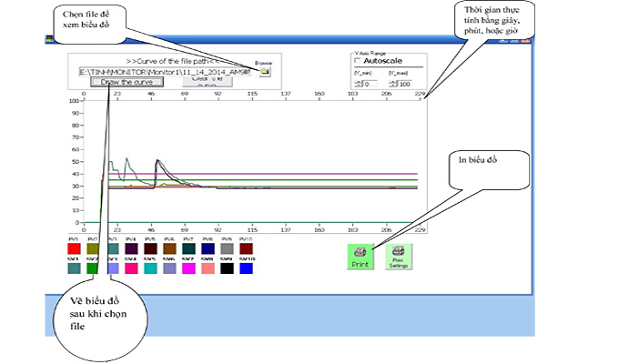Click the Y_min stepper arrows
Viewport: 619px width, 364px height.
pos(356,85)
